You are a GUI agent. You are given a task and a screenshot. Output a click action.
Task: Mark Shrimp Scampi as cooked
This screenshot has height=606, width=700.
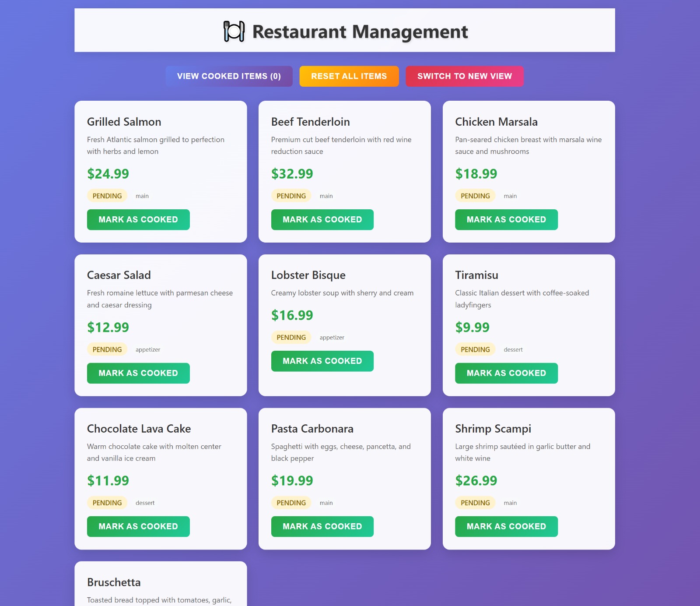(x=506, y=526)
